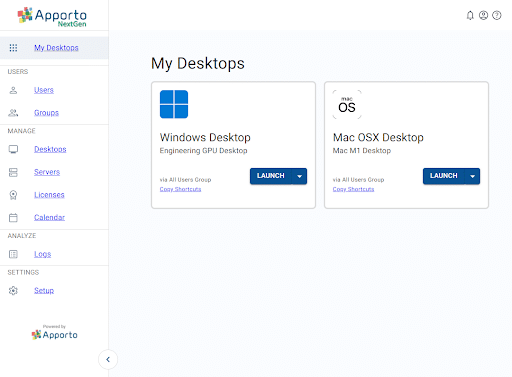Viewport: 512px width, 377px height.
Task: Click Copy Shortcuts under Mac OSX Desktop
Action: [353, 189]
